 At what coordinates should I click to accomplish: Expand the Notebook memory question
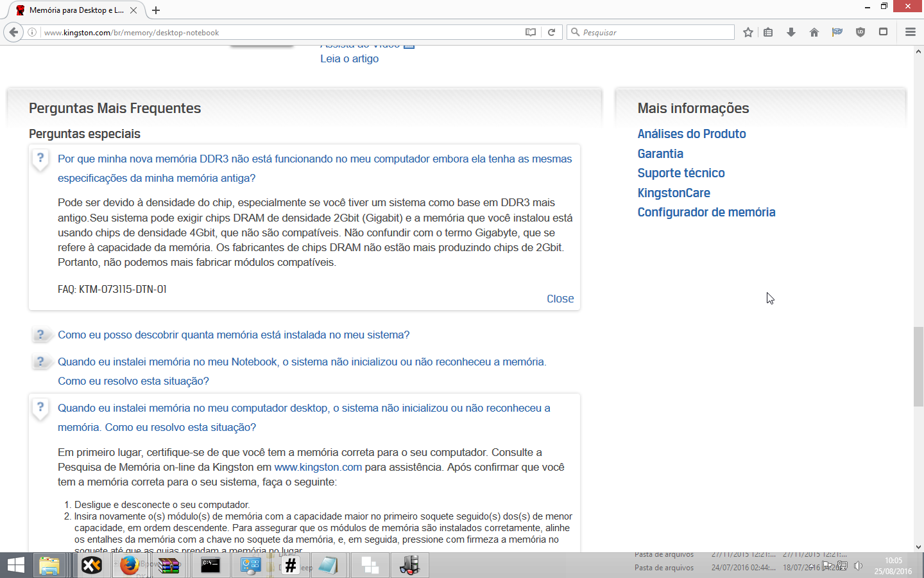point(302,371)
